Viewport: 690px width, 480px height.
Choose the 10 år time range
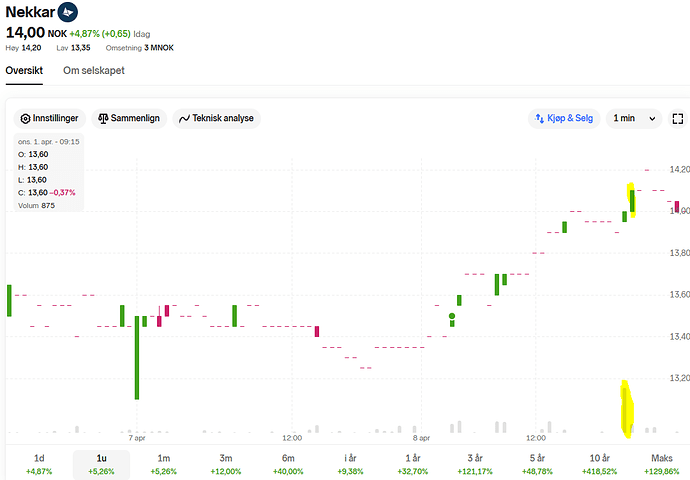(x=600, y=464)
